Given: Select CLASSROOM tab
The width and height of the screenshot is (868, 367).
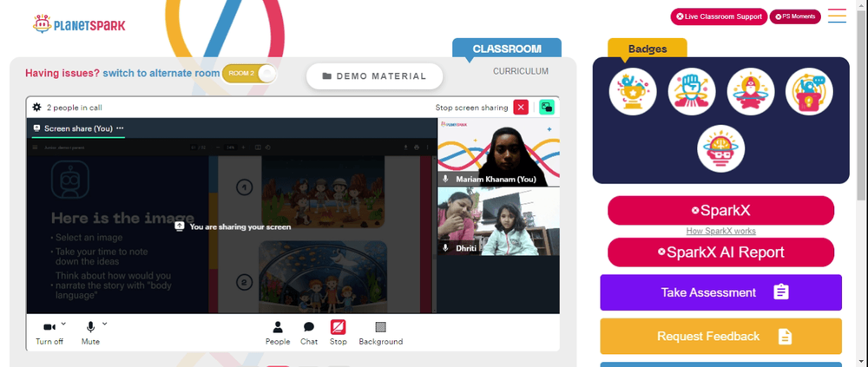Looking at the screenshot, I should [507, 49].
